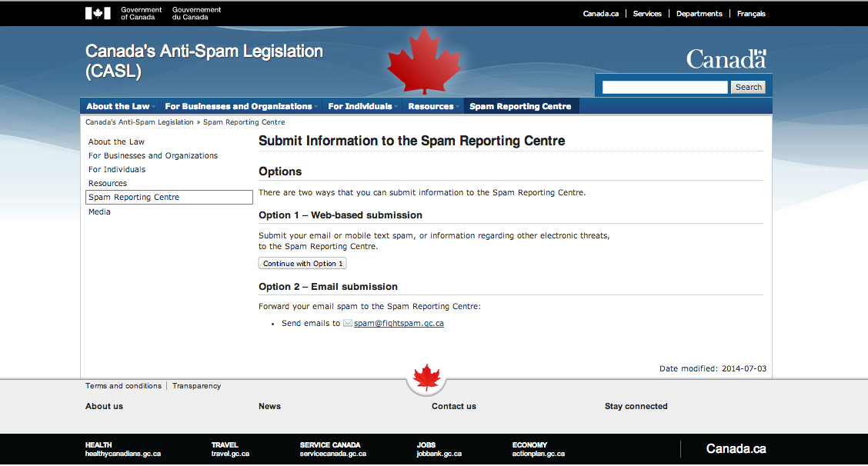Select the Spam Reporting Centre nav tab

tap(520, 106)
